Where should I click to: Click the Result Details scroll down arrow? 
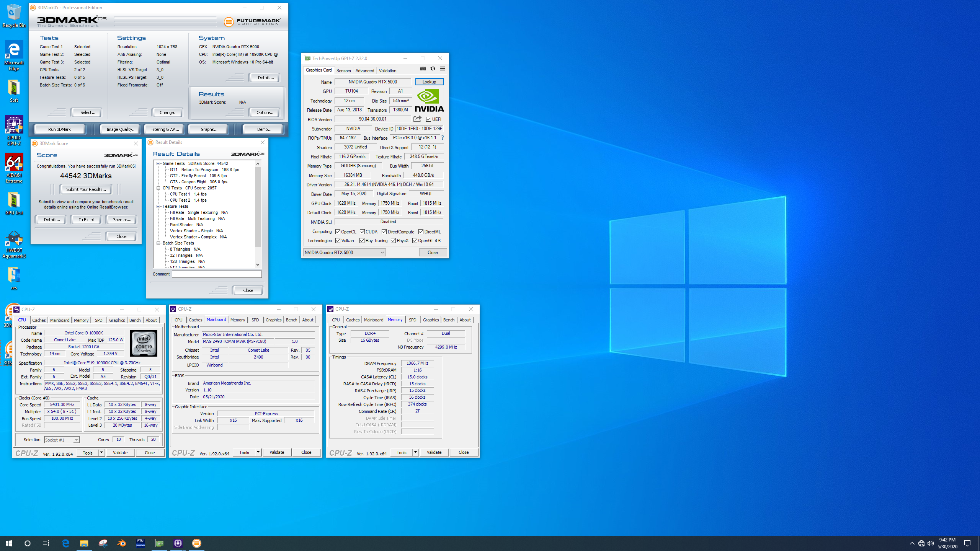coord(258,264)
